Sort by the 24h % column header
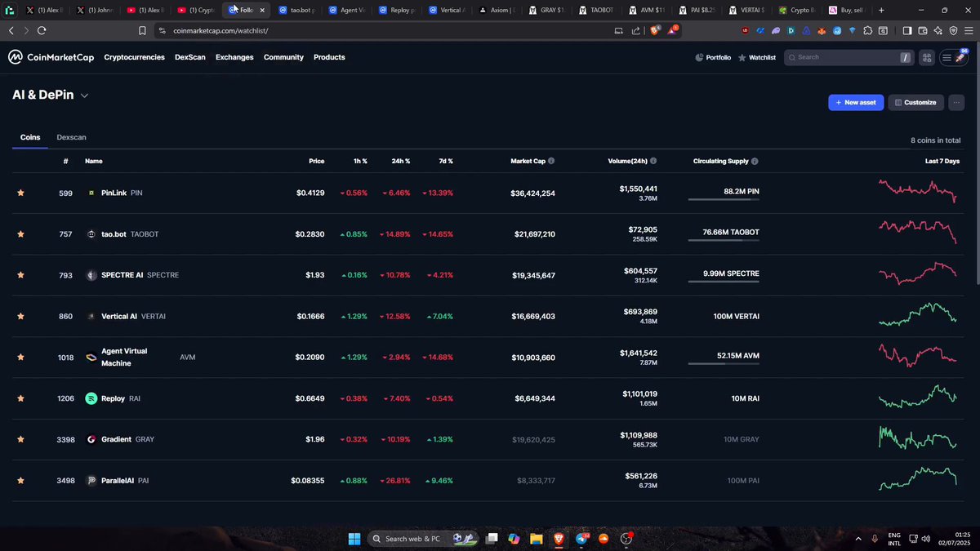Screen dimensions: 980x551 click(x=401, y=162)
